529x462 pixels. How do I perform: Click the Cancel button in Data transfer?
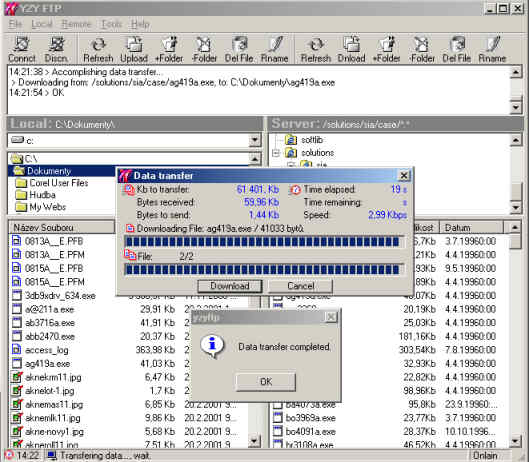[301, 286]
